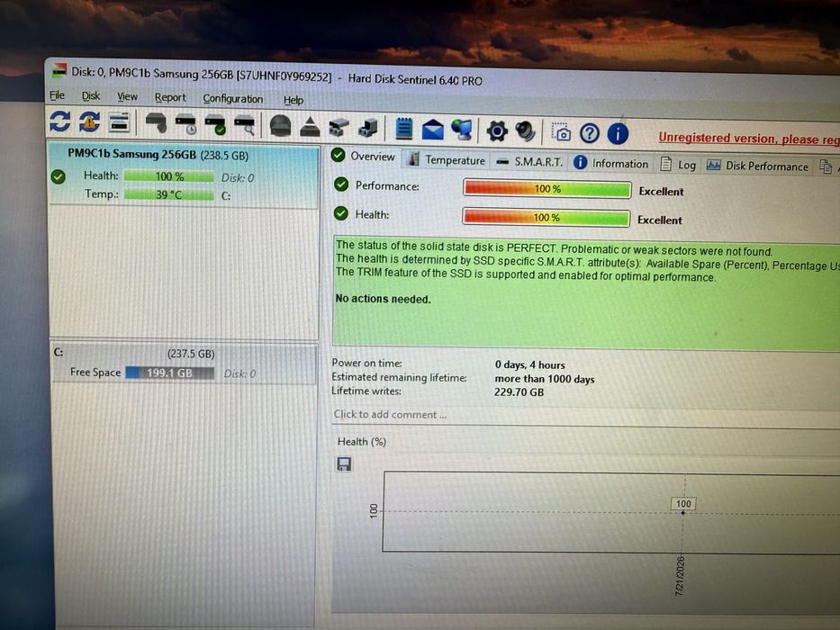Click the 'No actions needed.' text
This screenshot has width=840, height=630.
click(x=383, y=299)
